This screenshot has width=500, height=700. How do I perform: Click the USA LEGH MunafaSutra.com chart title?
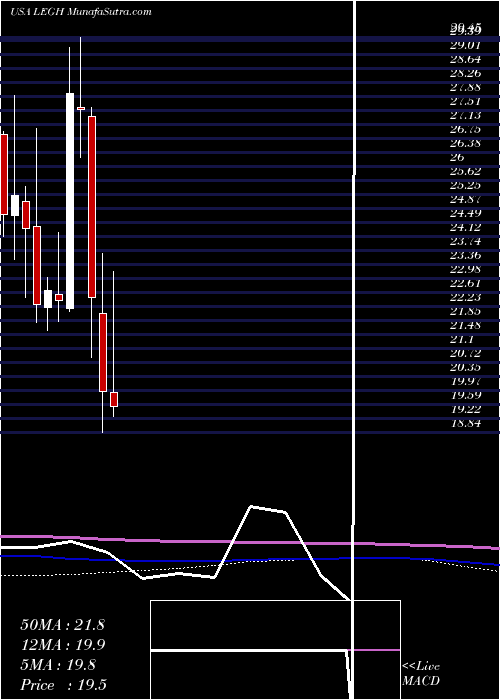coord(80,12)
